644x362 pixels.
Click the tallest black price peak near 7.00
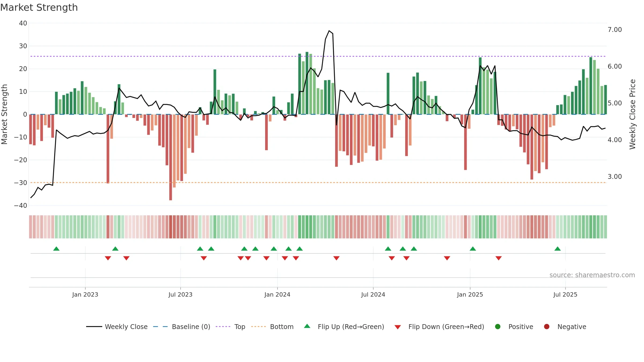pyautogui.click(x=329, y=31)
